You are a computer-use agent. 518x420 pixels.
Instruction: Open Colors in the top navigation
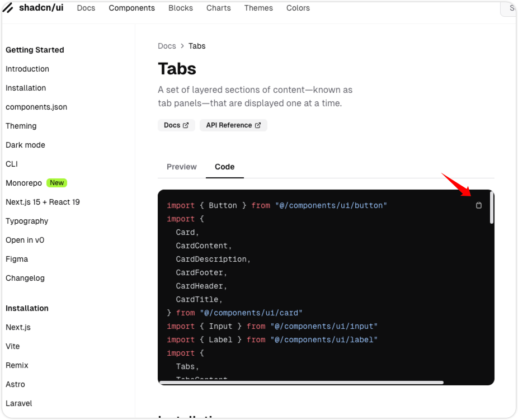tap(298, 8)
